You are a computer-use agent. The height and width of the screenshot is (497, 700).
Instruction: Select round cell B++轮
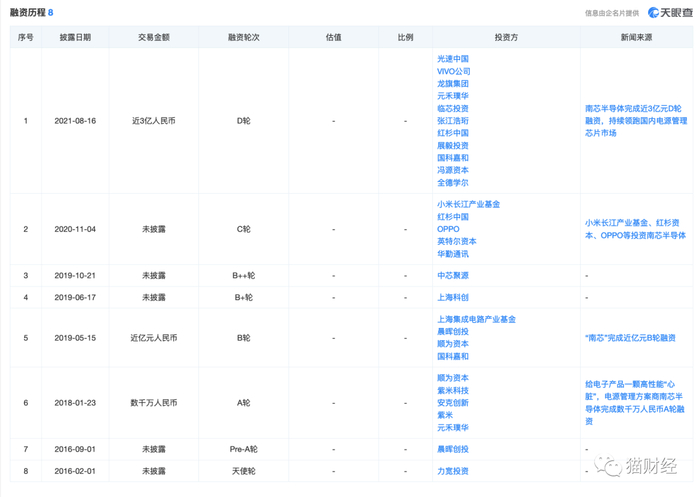[x=243, y=276]
